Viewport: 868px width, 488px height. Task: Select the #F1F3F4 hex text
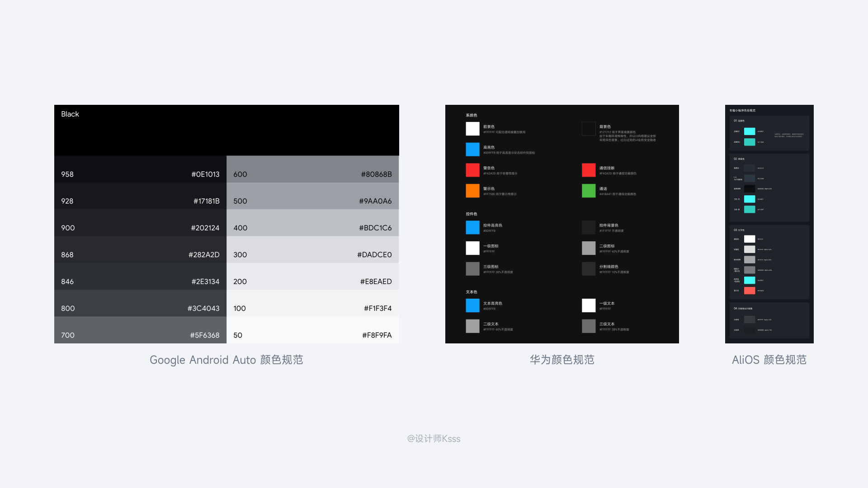[378, 309]
